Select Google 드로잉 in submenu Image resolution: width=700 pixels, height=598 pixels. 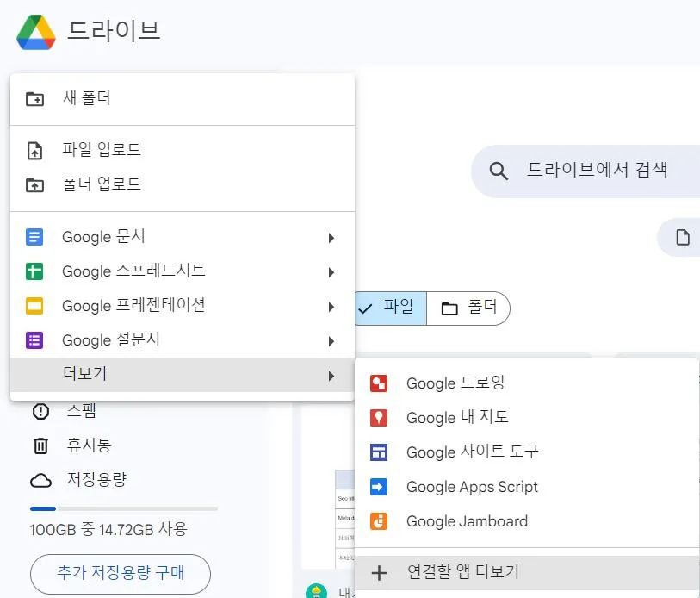(526, 383)
